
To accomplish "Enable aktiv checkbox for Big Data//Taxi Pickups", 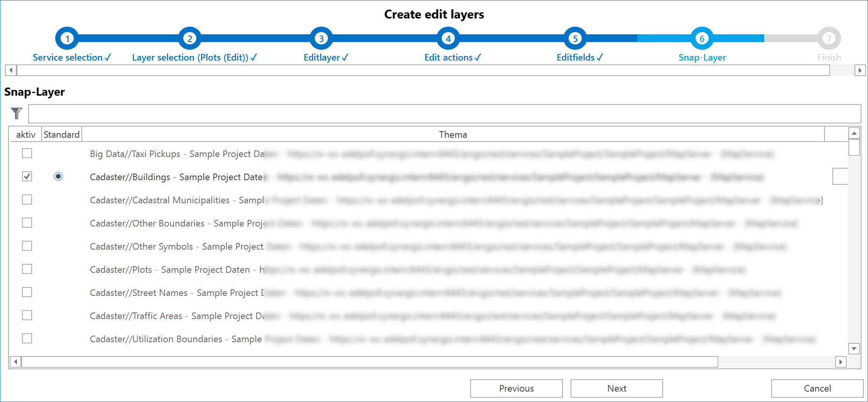I will (x=27, y=154).
